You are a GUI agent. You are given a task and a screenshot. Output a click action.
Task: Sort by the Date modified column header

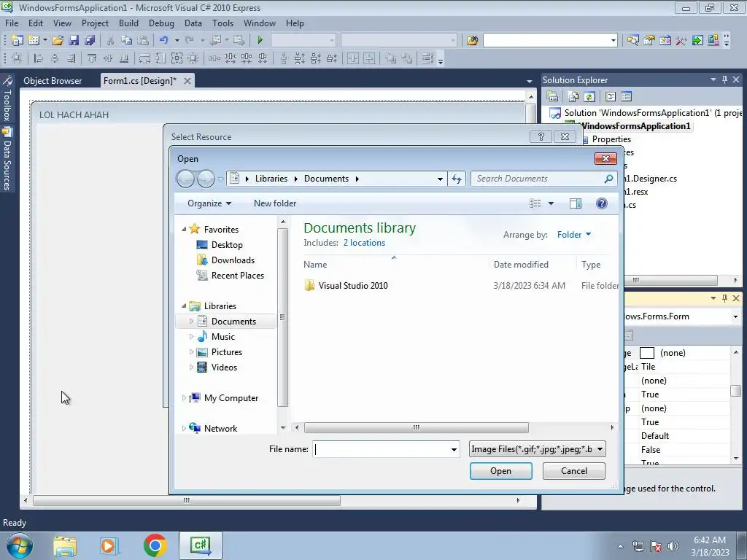click(x=521, y=265)
